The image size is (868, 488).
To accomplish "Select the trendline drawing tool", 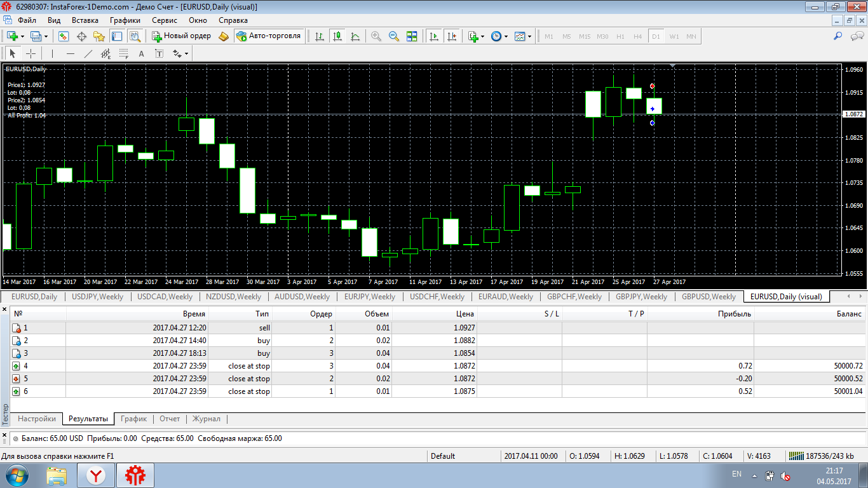I will click(88, 54).
